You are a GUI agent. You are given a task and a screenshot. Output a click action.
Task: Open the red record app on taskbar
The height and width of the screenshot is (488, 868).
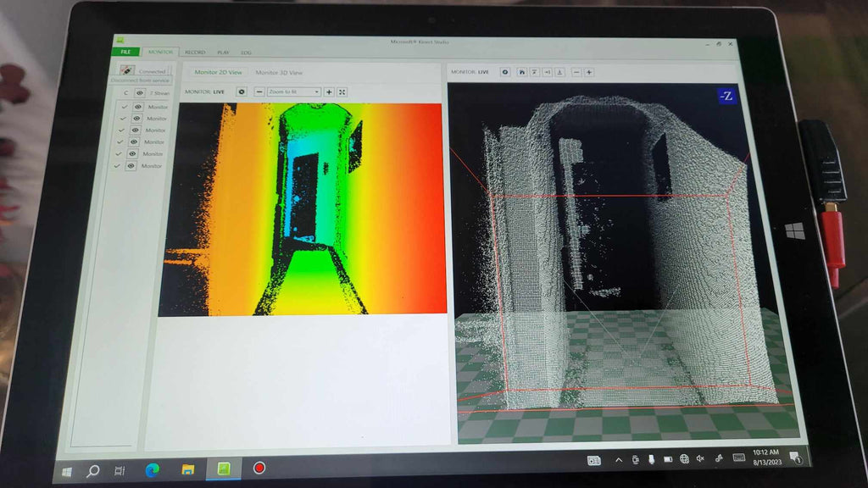(259, 468)
